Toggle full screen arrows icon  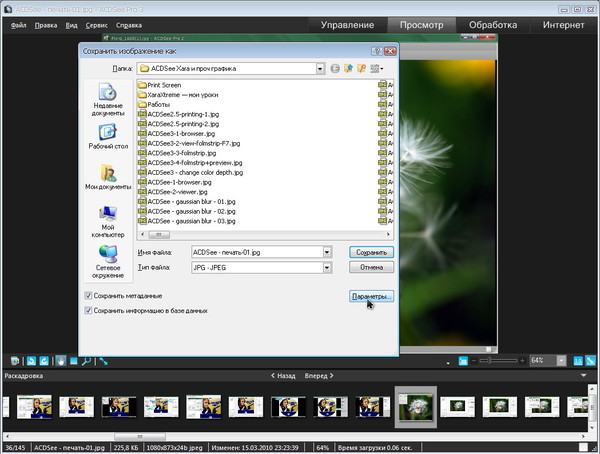pyautogui.click(x=103, y=361)
